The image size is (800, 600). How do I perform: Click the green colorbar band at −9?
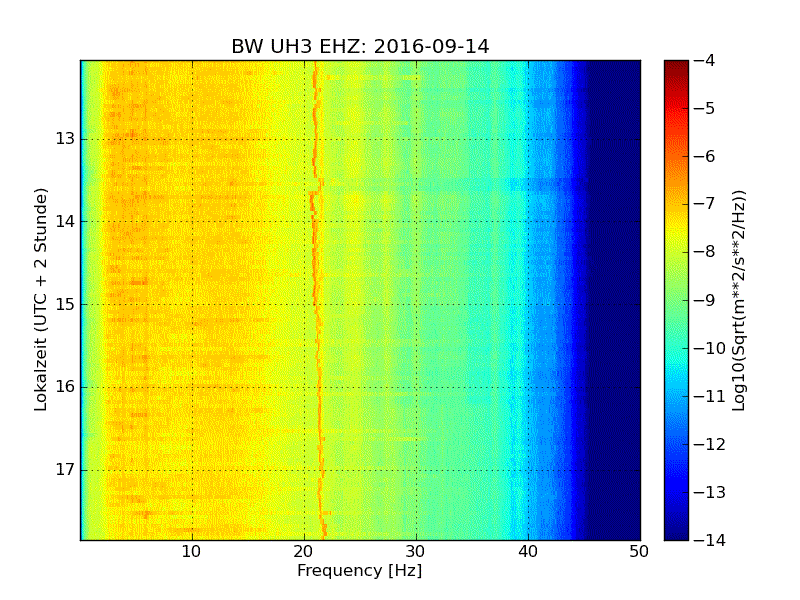click(x=676, y=300)
